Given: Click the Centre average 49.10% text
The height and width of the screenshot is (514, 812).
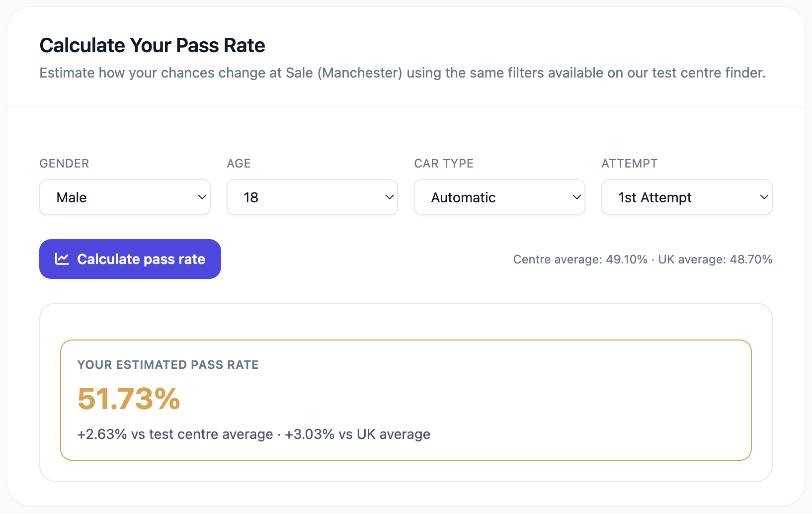Looking at the screenshot, I should pos(579,259).
